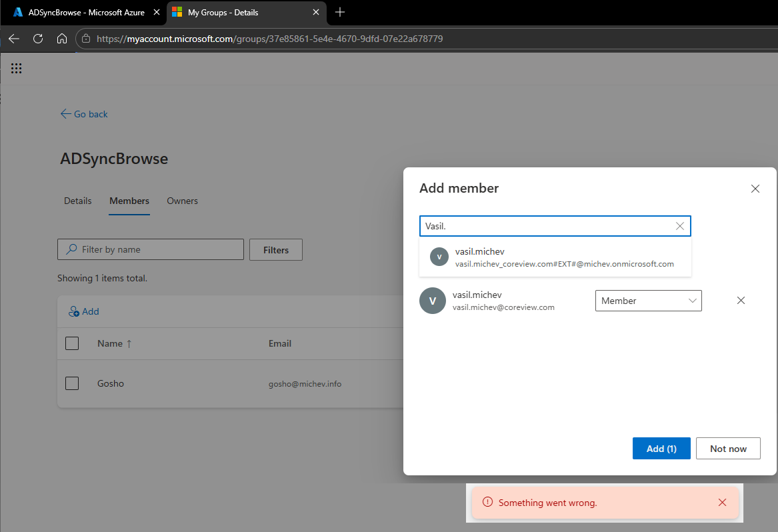Close the My Groups Details tab
Screen dimensions: 778x532
coord(316,13)
